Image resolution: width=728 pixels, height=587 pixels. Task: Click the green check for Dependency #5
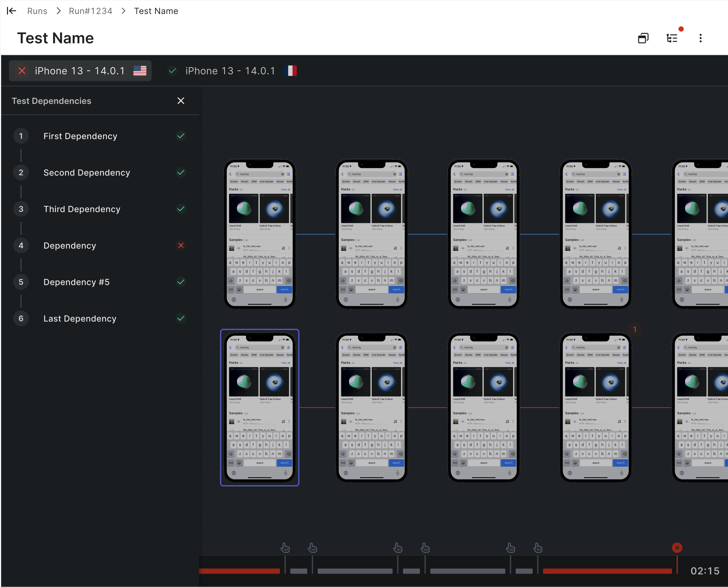point(181,282)
